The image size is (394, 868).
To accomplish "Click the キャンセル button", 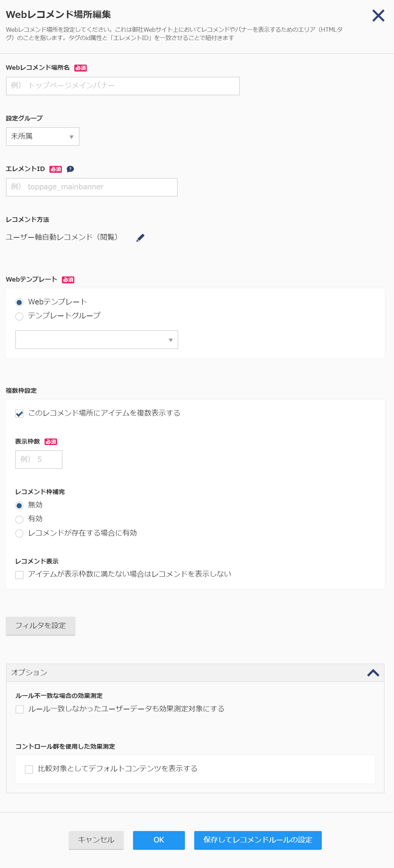I will click(96, 840).
